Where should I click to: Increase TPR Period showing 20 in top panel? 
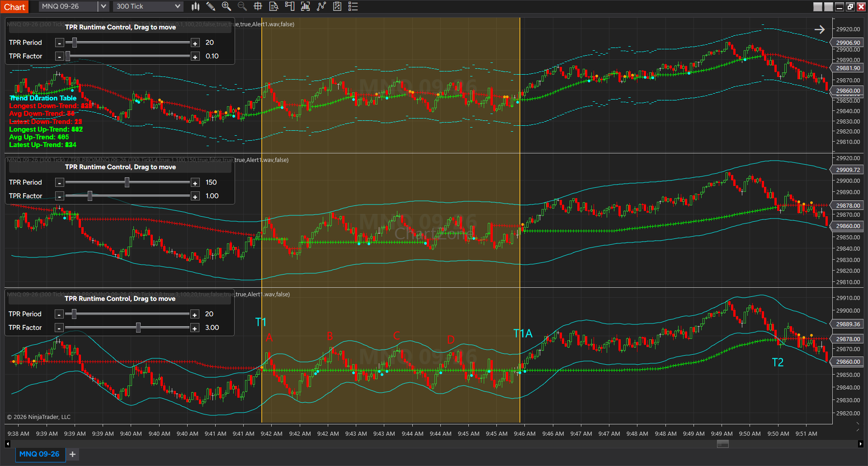click(195, 43)
